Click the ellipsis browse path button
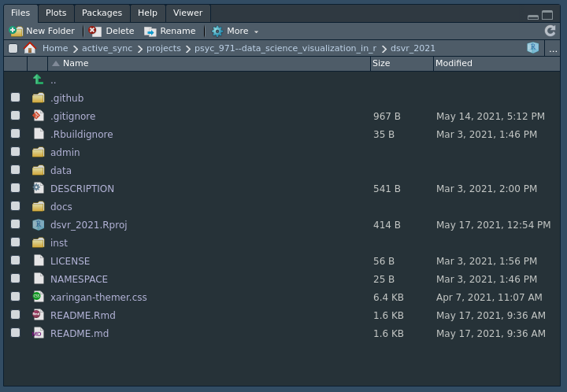This screenshot has width=567, height=392. point(553,49)
